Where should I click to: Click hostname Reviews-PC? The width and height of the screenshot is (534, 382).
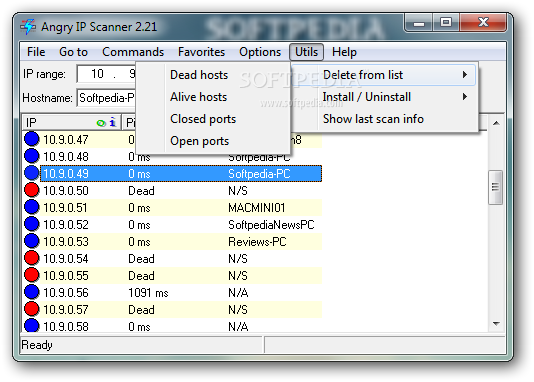[x=257, y=242]
